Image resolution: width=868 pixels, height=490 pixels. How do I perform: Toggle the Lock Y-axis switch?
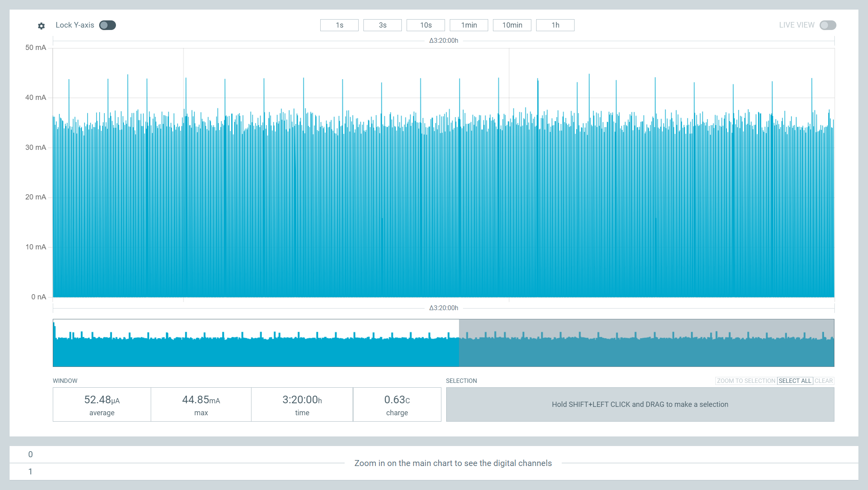point(108,25)
